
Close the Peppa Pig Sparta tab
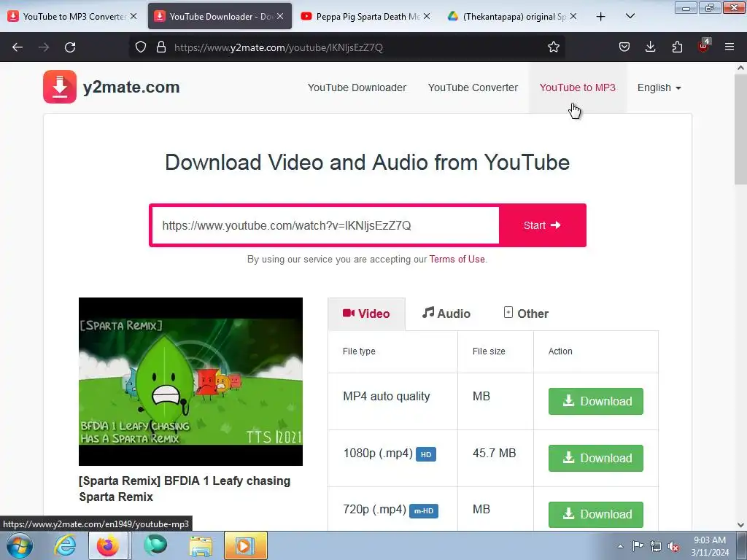[x=427, y=16]
